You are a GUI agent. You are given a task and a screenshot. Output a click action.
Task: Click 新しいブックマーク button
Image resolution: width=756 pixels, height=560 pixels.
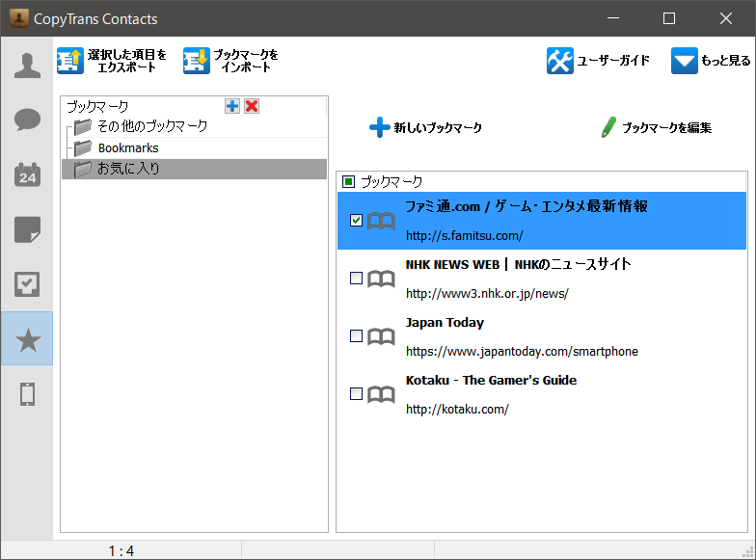(425, 127)
